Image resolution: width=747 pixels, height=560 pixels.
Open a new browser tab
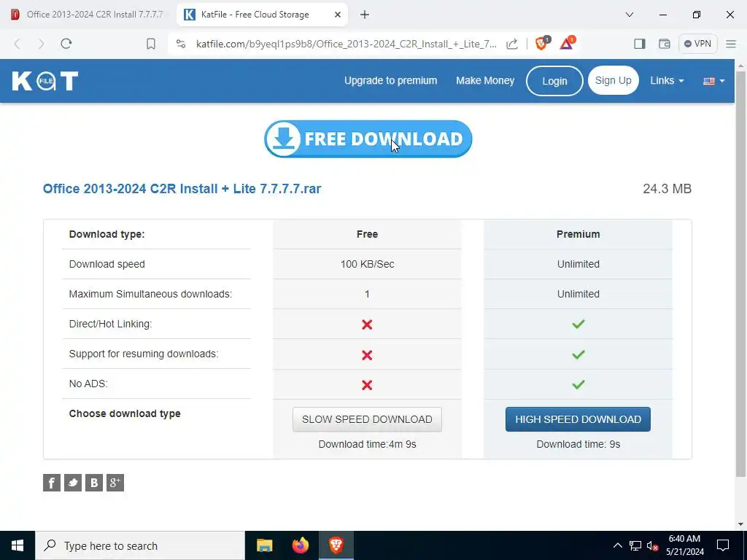tap(365, 15)
